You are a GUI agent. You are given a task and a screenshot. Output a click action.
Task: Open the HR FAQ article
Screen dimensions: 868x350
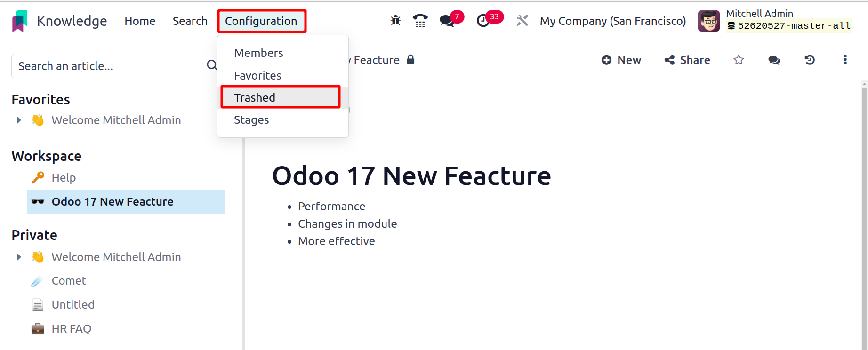pyautogui.click(x=71, y=329)
